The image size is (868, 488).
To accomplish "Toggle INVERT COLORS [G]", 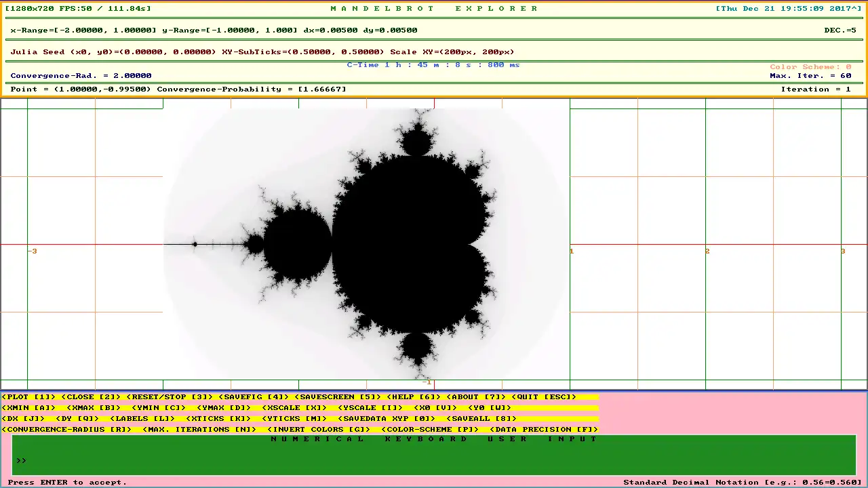I will click(319, 430).
